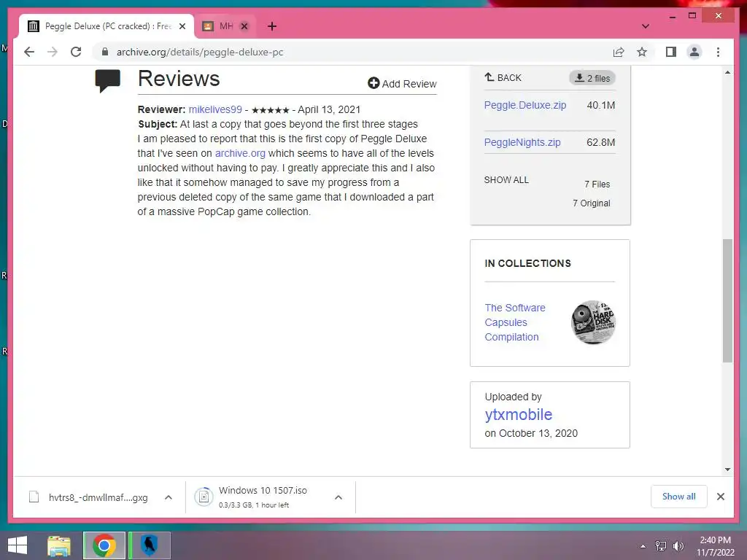The height and width of the screenshot is (560, 747).
Task: Open the Chrome profile avatar
Action: point(694,52)
